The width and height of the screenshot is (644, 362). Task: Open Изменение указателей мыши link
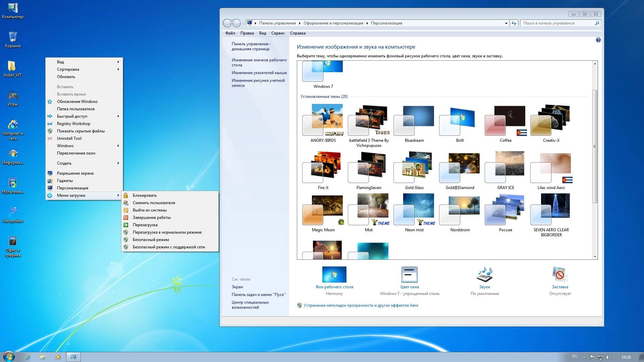click(x=259, y=73)
